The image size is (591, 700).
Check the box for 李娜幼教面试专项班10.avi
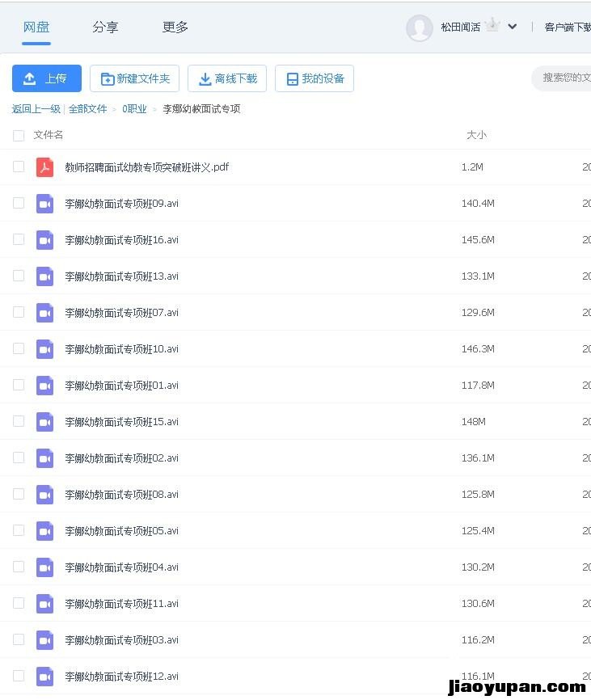(19, 348)
